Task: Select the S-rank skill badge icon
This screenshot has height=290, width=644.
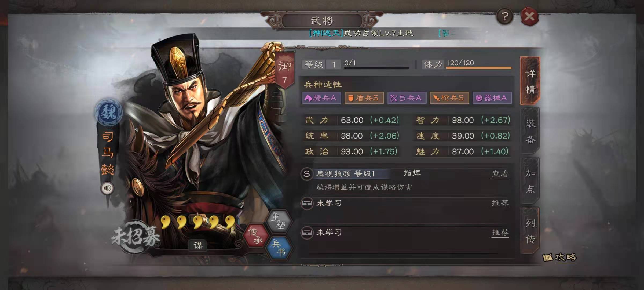Action: [307, 174]
